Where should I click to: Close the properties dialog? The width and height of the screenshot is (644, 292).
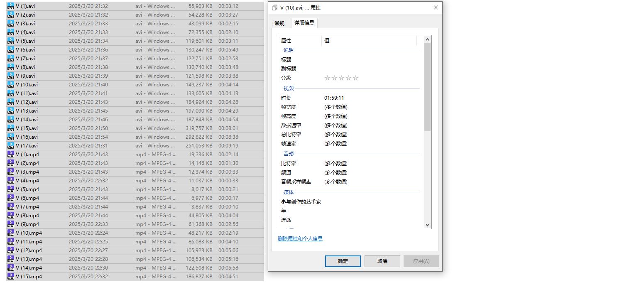(x=436, y=8)
